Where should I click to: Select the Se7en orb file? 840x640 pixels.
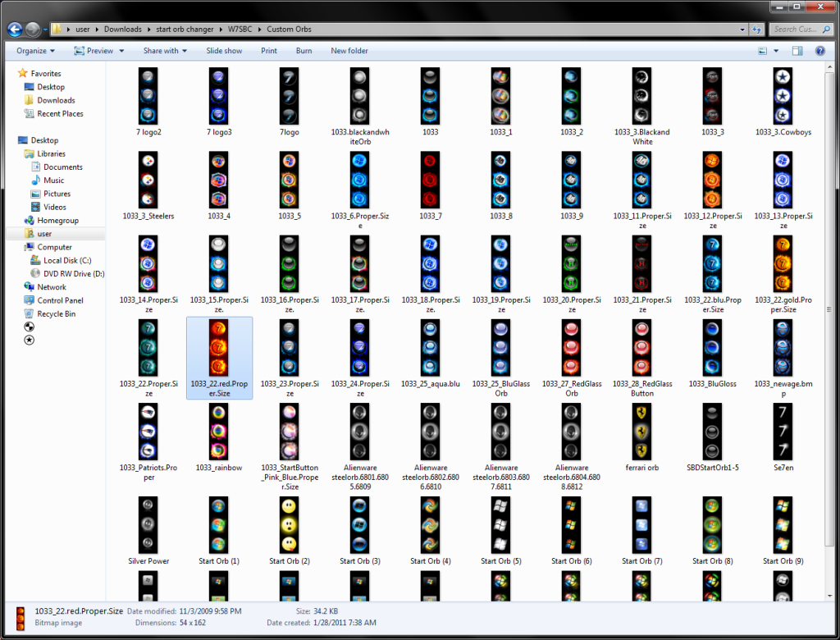tap(783, 438)
